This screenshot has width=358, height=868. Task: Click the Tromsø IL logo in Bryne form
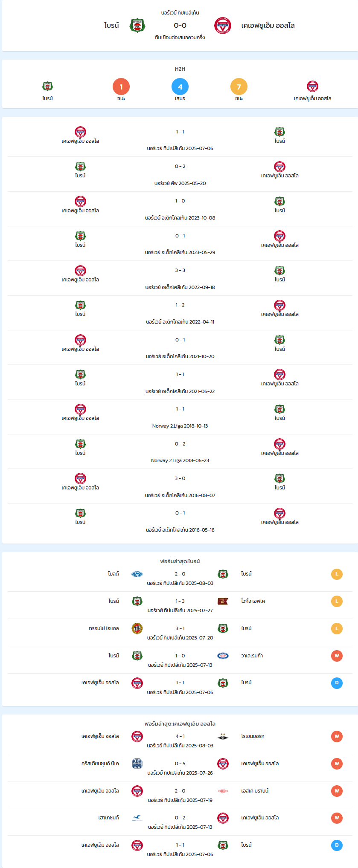pyautogui.click(x=137, y=629)
